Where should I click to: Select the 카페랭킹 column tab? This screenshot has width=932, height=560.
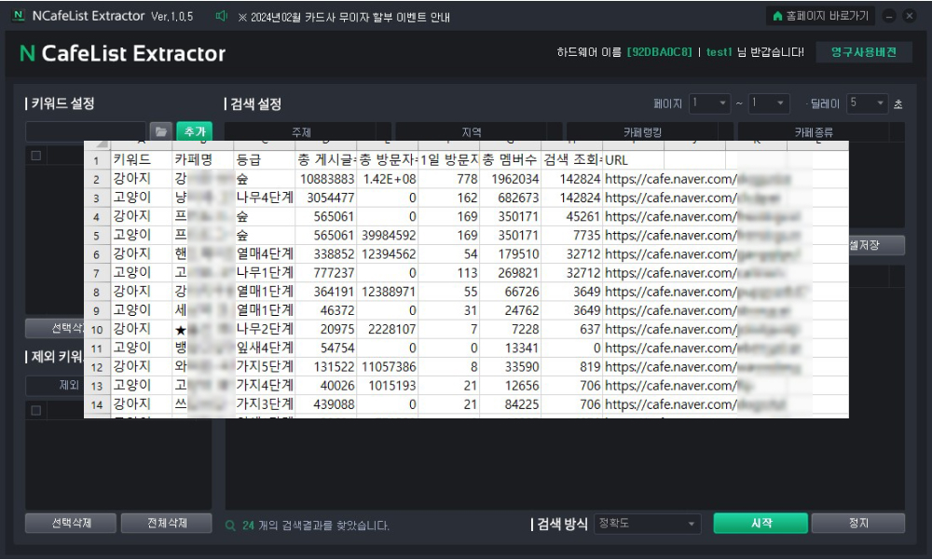(642, 132)
